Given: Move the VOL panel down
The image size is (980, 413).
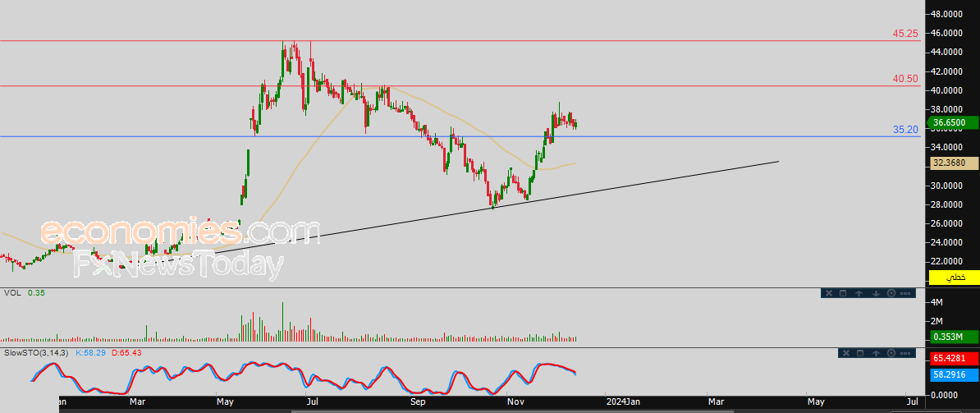Looking at the screenshot, I should 876,293.
